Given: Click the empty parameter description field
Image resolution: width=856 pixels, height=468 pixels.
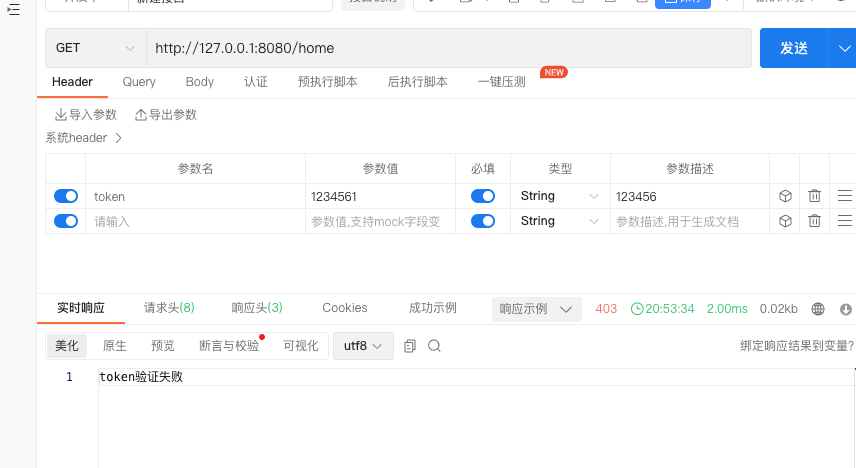Looking at the screenshot, I should point(690,221).
